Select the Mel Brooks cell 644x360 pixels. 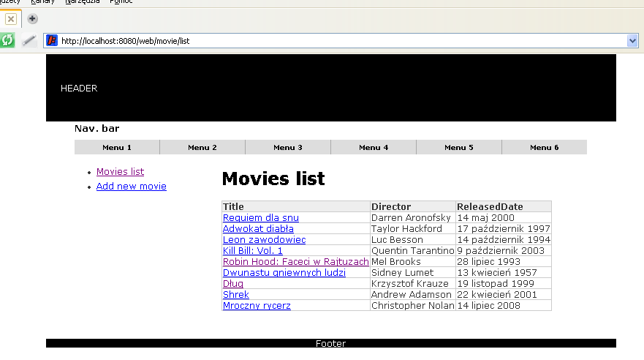413,261
